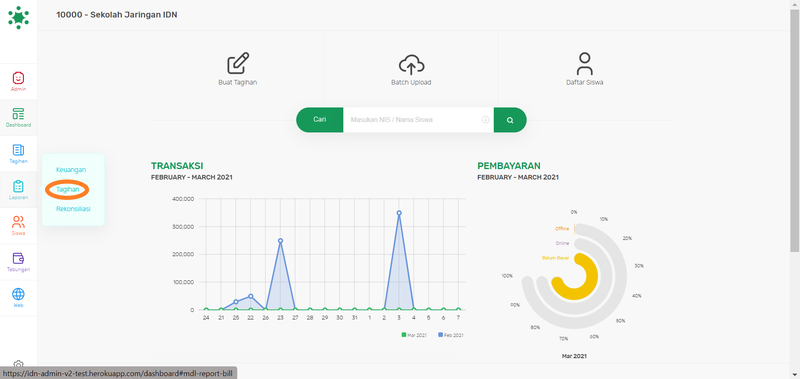
Task: Click the Belum Bayar label
Action: coord(556,258)
